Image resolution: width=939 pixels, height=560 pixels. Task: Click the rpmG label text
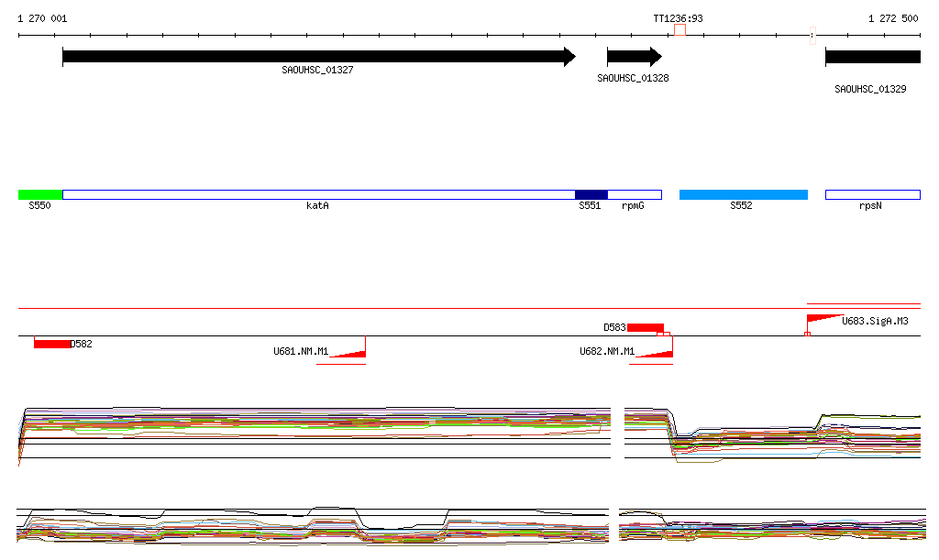coord(633,206)
